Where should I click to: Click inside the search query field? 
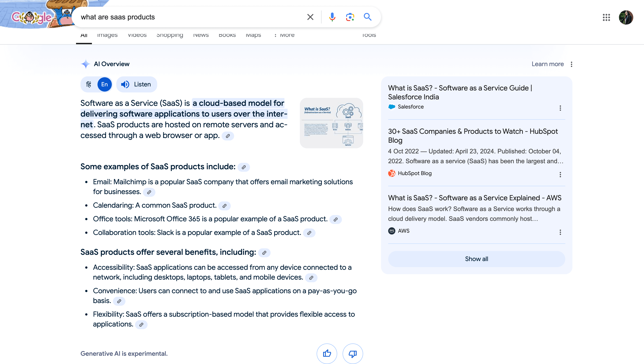(190, 17)
